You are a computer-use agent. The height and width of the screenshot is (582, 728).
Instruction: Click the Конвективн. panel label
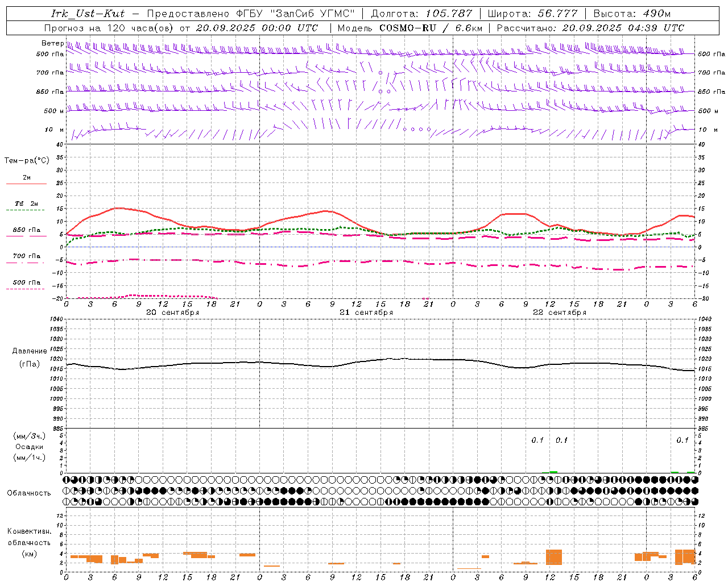[x=29, y=531]
